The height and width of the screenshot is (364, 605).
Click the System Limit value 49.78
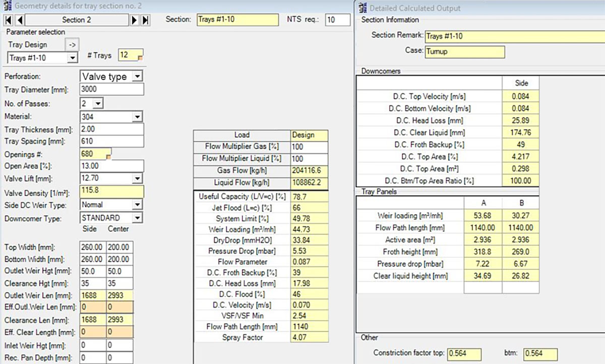click(309, 219)
